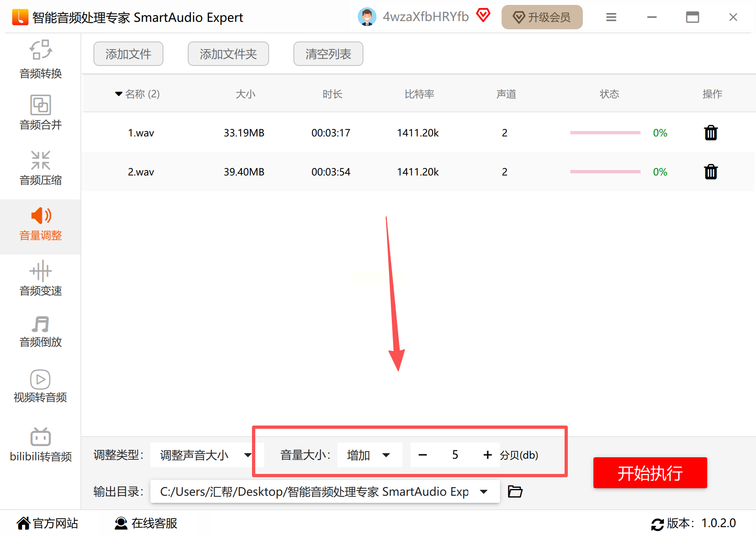Click the 版本 update refresh icon
Image resolution: width=756 pixels, height=537 pixels.
tap(657, 524)
